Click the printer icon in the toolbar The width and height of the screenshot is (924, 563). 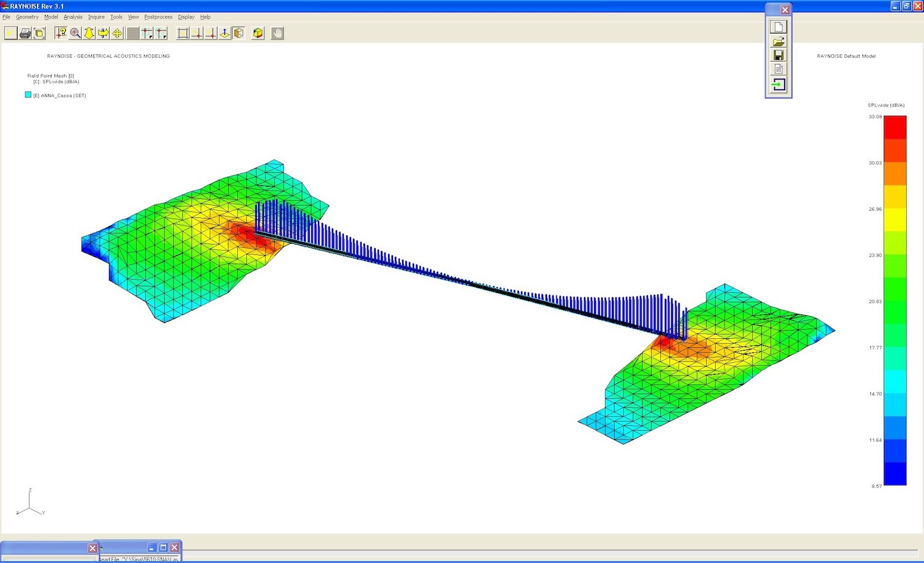coord(25,33)
